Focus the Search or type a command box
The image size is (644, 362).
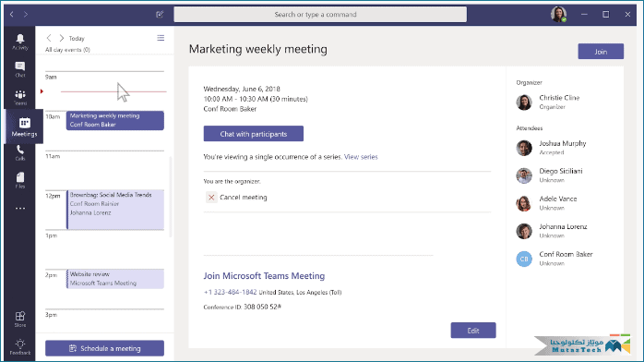click(x=320, y=15)
